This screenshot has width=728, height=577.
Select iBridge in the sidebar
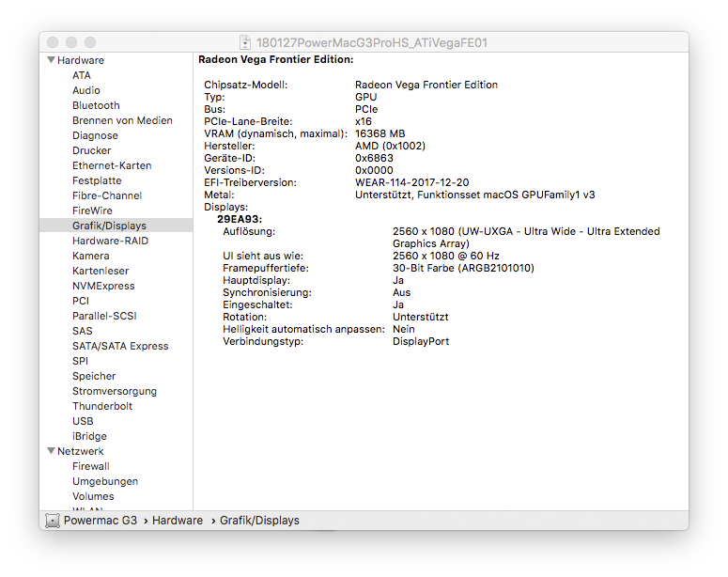89,436
